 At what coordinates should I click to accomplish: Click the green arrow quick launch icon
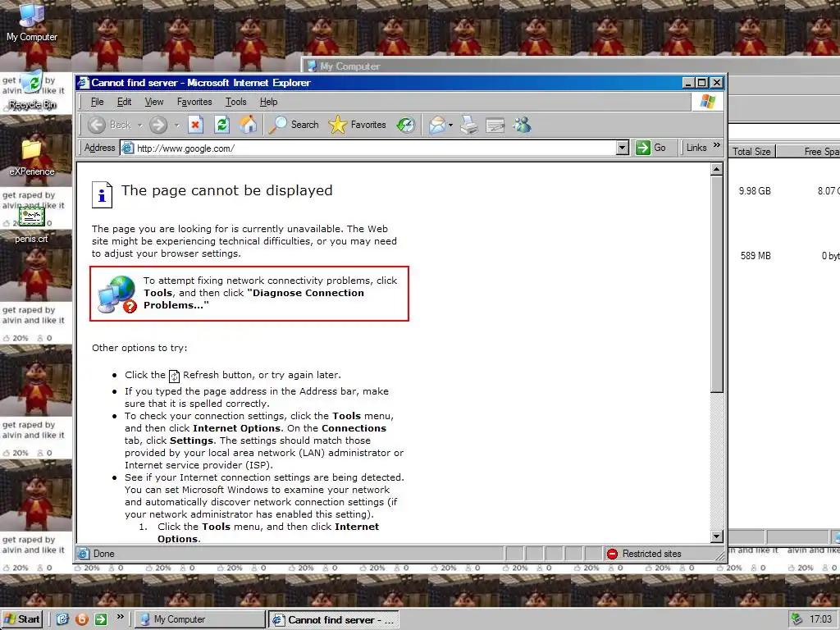101,619
